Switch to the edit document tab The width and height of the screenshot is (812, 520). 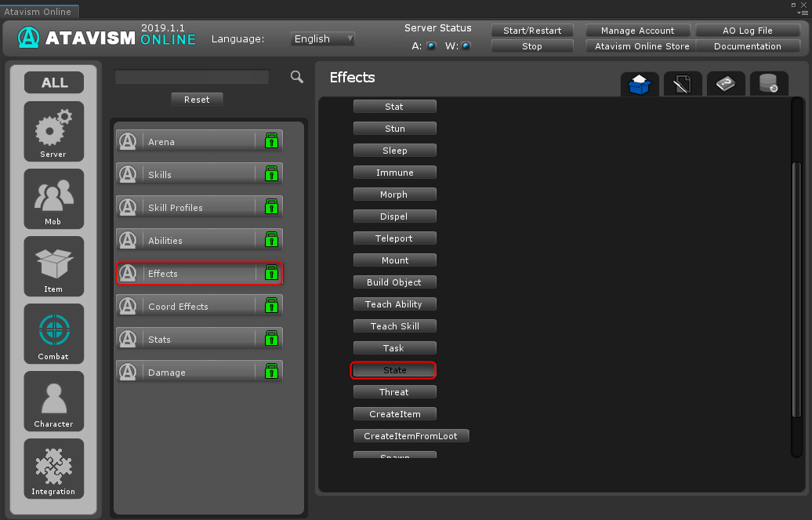[x=682, y=84]
